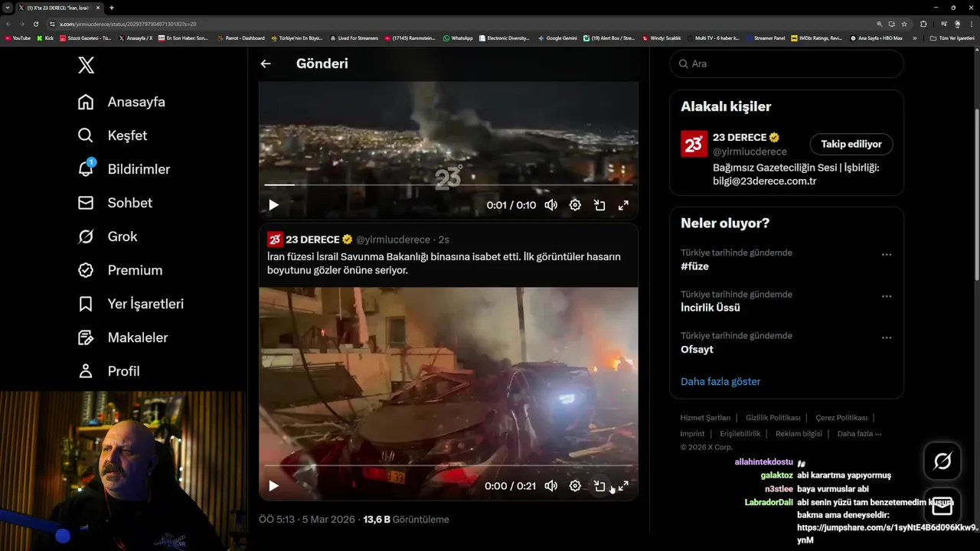Screen dimensions: 980x551
Task: Open Çerez Politikası footer link
Action: [841, 418]
